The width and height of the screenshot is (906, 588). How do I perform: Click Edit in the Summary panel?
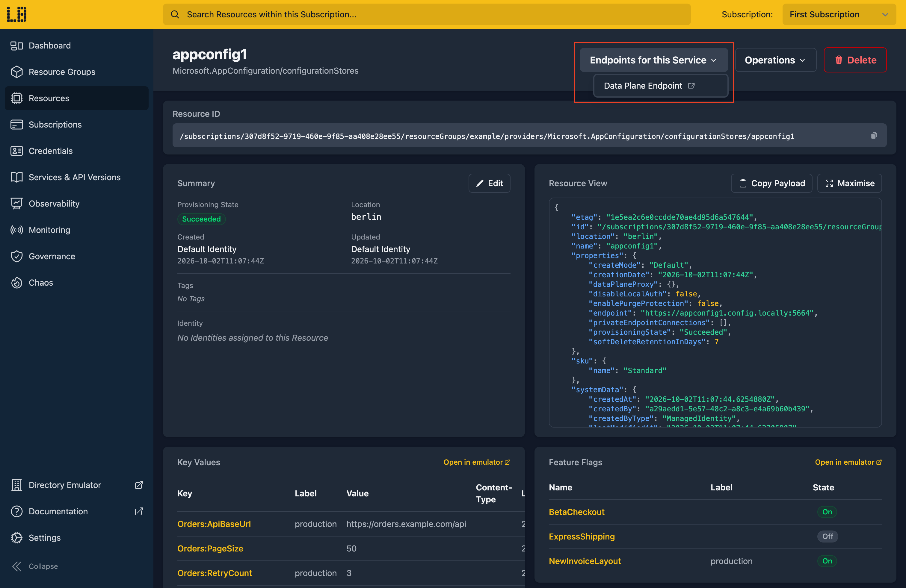[x=489, y=183]
